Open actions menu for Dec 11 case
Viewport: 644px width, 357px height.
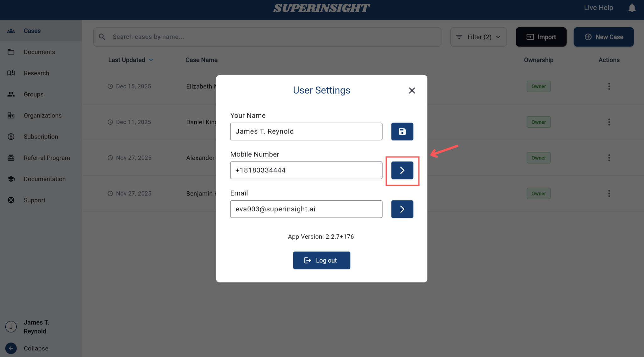[x=609, y=122]
